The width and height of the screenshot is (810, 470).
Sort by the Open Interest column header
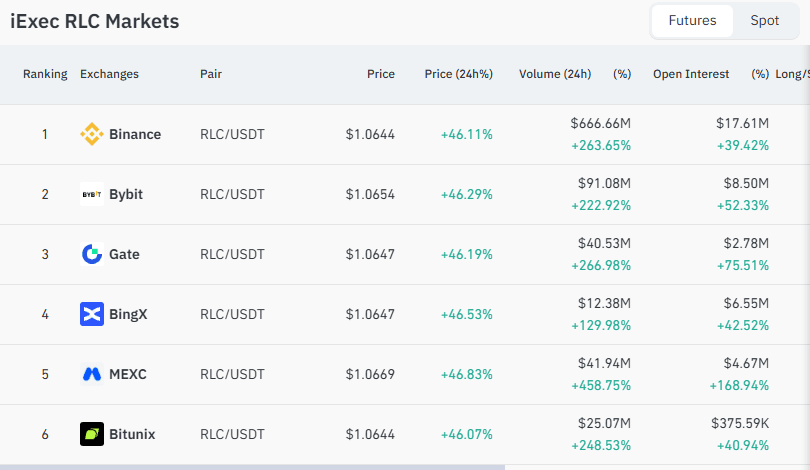pos(691,74)
